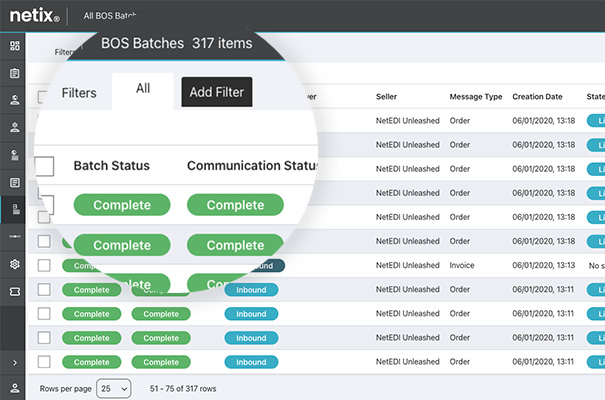Click the Add Filter button
This screenshot has height=400, width=605.
(x=217, y=92)
